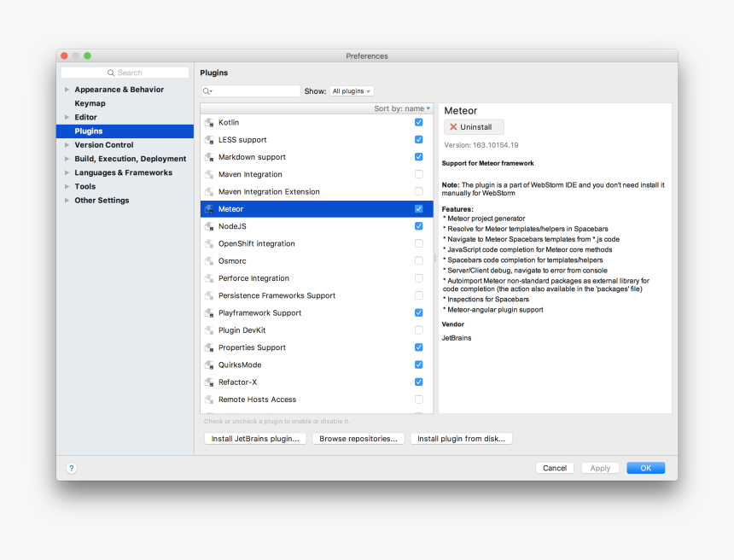This screenshot has width=734, height=560.
Task: Click Install JetBrains plugin button
Action: tap(255, 439)
